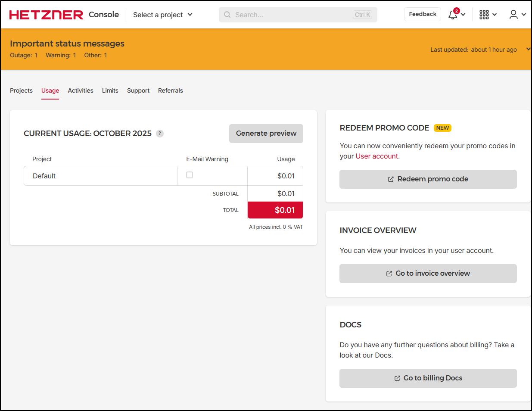Follow the User account link
The height and width of the screenshot is (411, 532).
(x=376, y=156)
